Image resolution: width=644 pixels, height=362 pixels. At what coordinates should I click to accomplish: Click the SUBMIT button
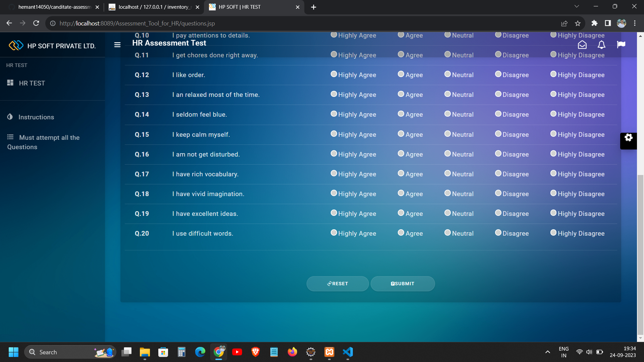pos(402,284)
